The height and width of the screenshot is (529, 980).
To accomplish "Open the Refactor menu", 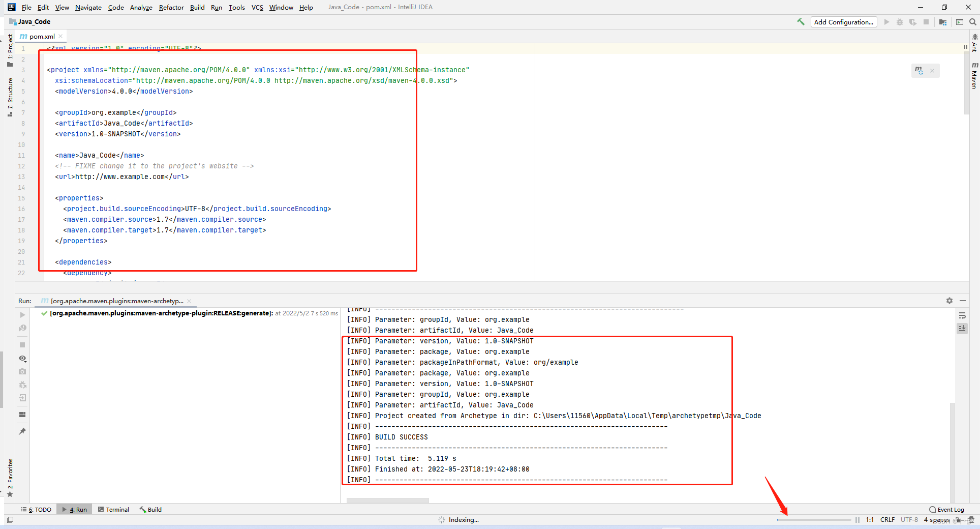I will pos(171,7).
